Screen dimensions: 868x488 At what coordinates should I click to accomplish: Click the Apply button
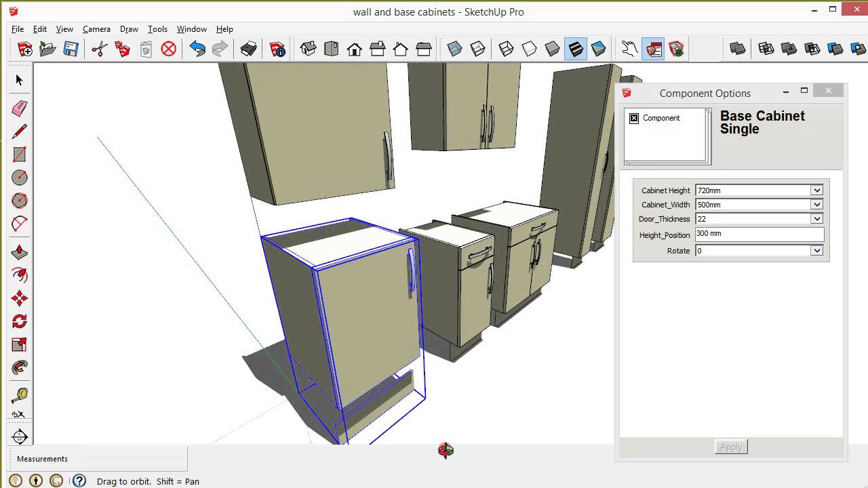tap(730, 447)
